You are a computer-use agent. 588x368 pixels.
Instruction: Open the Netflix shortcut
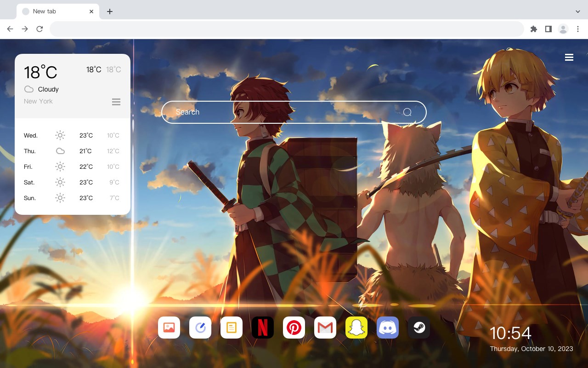click(263, 328)
